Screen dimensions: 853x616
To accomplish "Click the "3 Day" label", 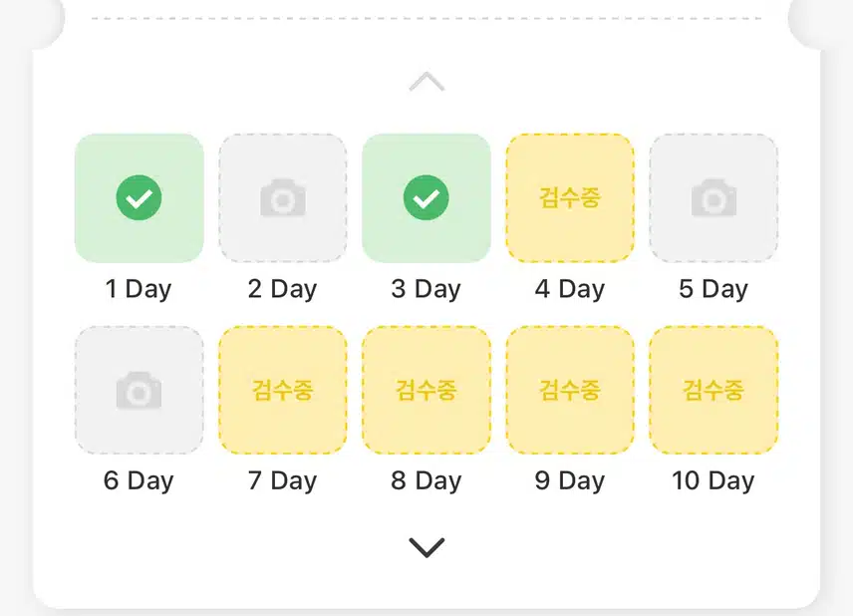I will pyautogui.click(x=426, y=289).
